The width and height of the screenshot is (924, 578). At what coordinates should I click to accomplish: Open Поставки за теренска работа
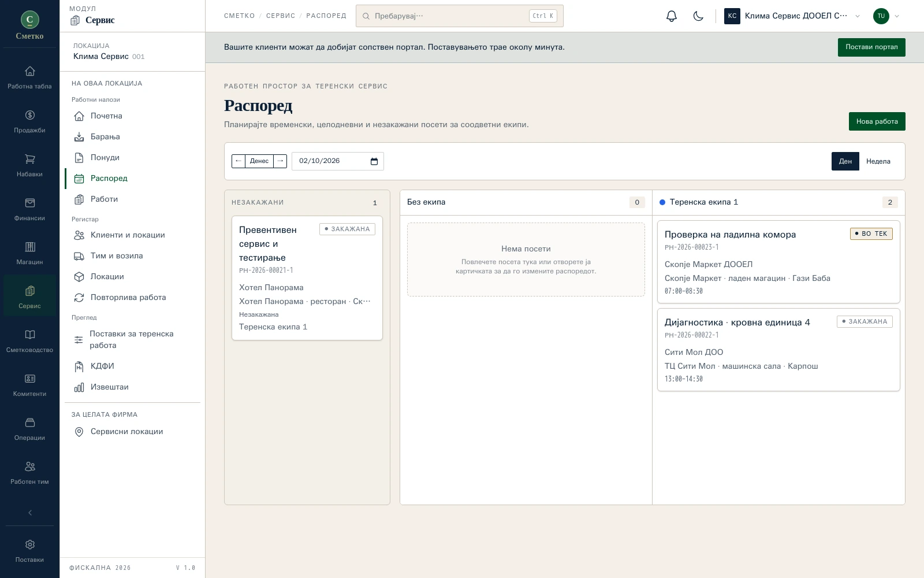coord(132,340)
